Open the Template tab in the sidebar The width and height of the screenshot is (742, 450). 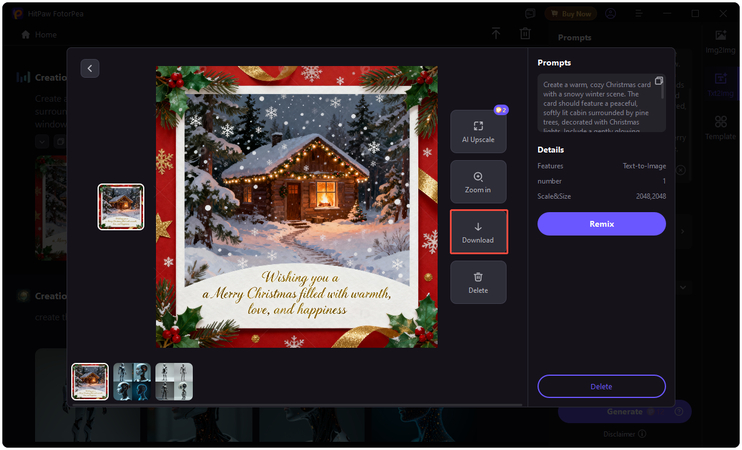[721, 128]
